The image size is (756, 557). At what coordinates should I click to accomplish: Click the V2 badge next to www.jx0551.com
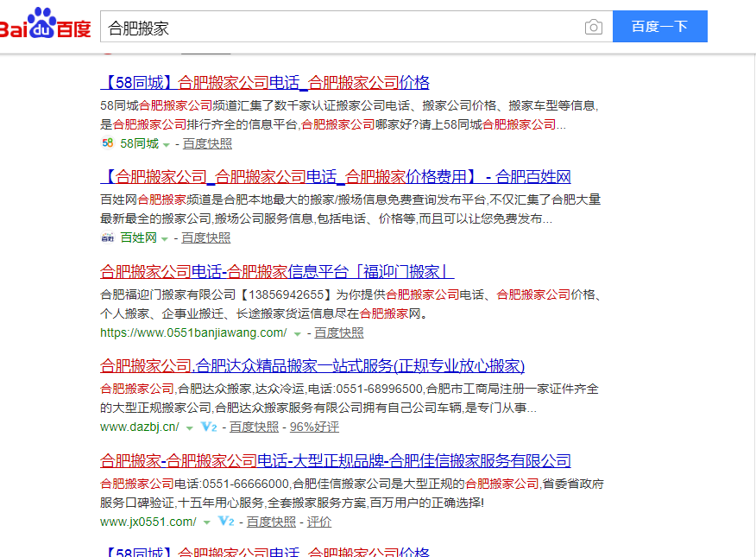[x=226, y=522]
